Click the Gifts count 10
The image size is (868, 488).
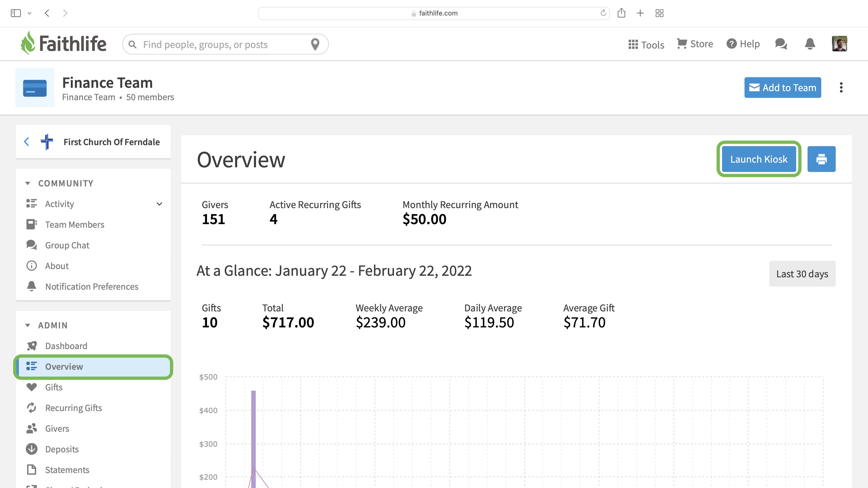pos(210,323)
